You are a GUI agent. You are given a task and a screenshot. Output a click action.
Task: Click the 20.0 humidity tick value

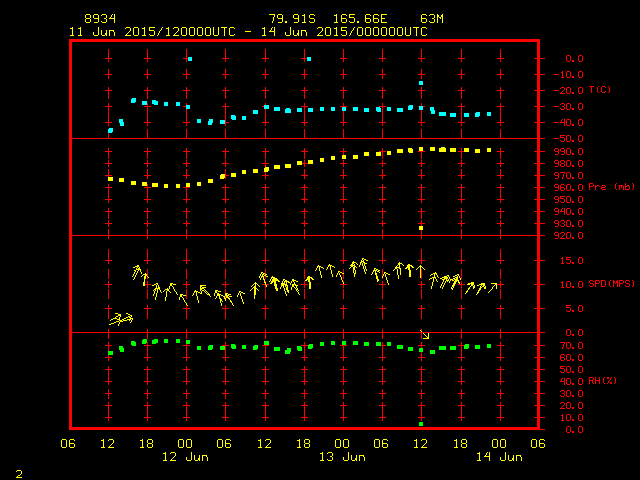point(571,406)
